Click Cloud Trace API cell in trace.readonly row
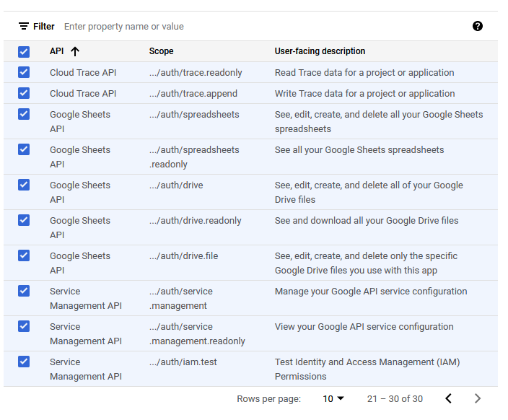 [x=83, y=73]
